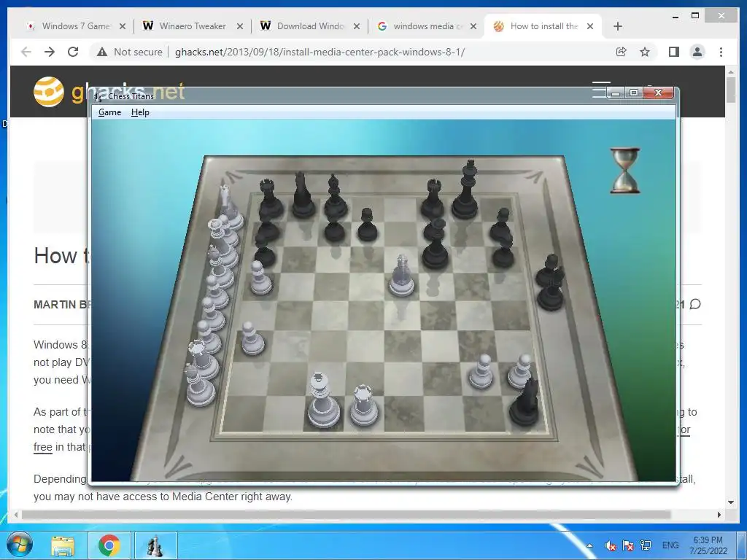Switch to the Windows 7 Games tab
747x560 pixels.
(x=75, y=26)
